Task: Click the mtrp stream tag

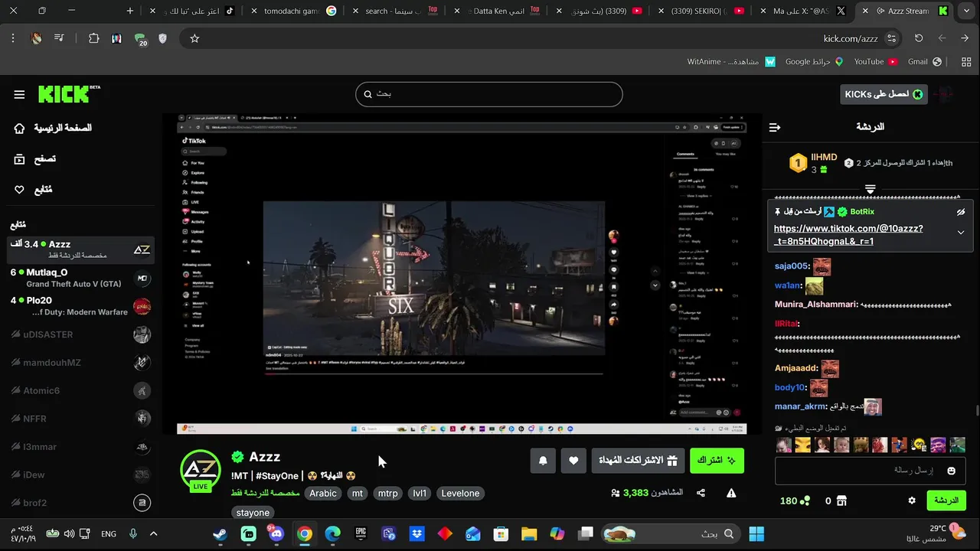Action: click(388, 494)
